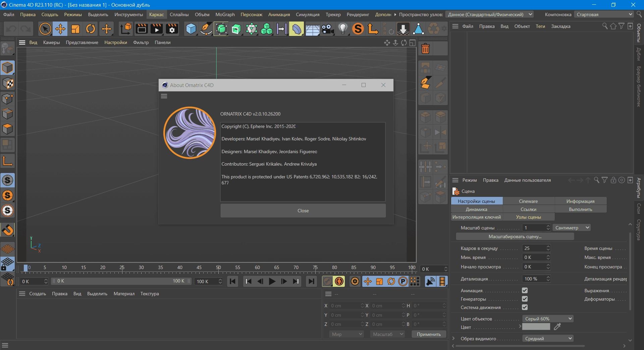The image size is (644, 350).
Task: Click the Render View clapperboard icon
Action: [x=142, y=29]
